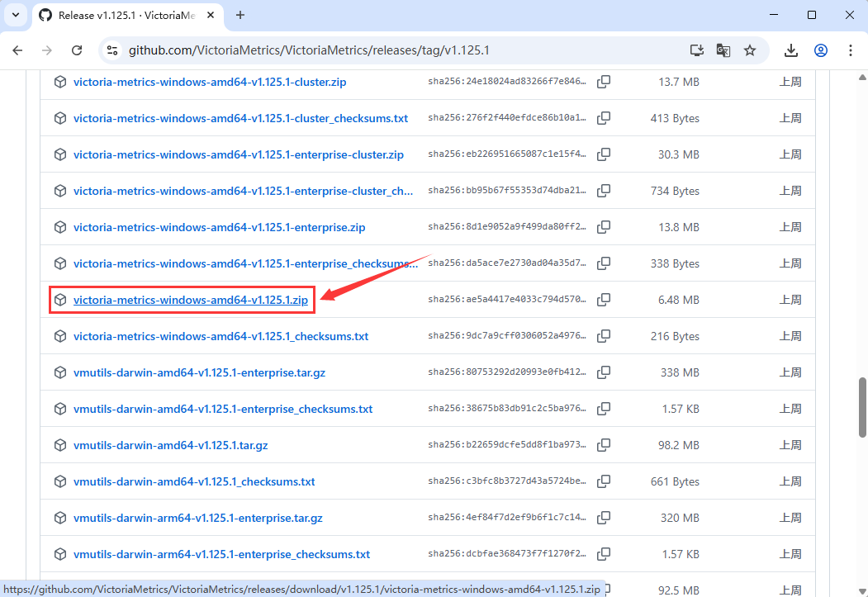Click the 13.7 MB file size

(x=679, y=82)
